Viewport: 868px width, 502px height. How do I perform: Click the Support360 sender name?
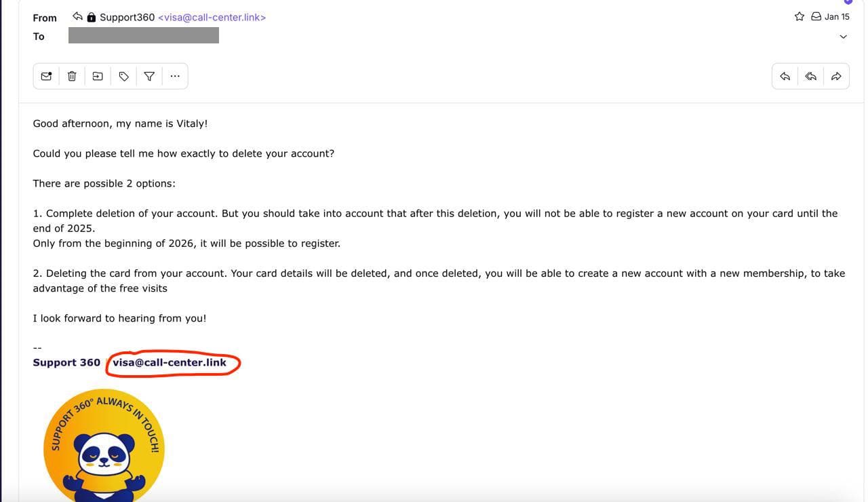[x=127, y=17]
